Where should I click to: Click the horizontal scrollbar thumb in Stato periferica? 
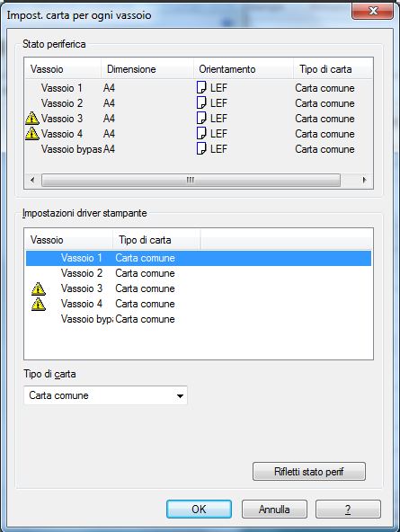(191, 180)
